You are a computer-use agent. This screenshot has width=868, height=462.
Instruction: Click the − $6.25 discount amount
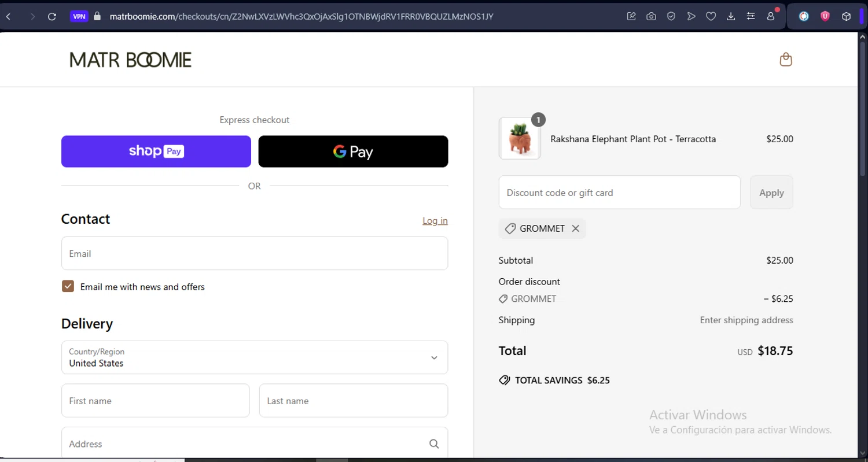pyautogui.click(x=778, y=299)
